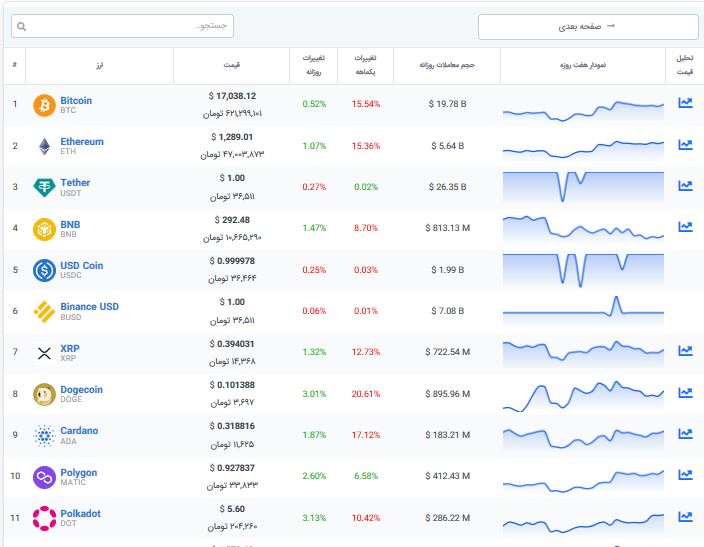Select Tether volume $ 26.35 B

tap(447, 187)
